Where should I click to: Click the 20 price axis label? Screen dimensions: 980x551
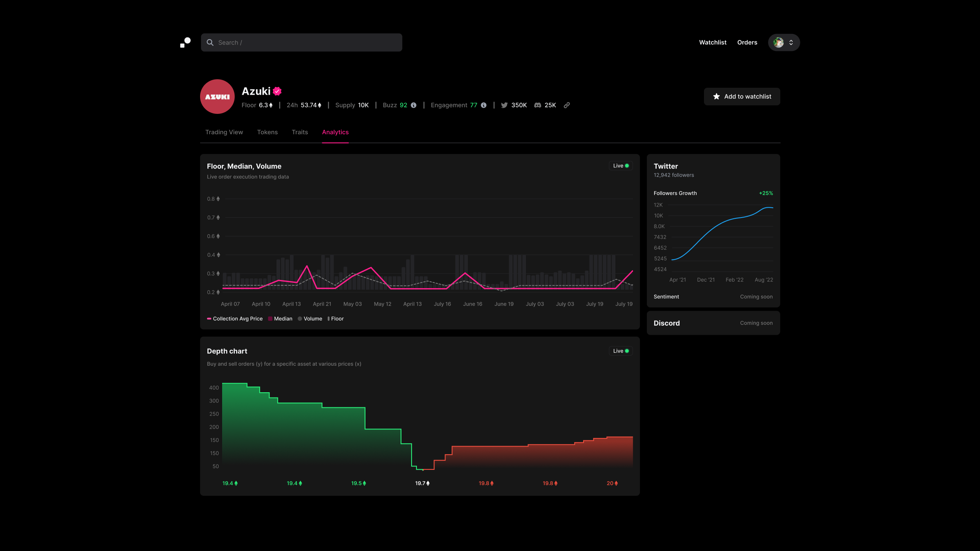click(x=612, y=483)
